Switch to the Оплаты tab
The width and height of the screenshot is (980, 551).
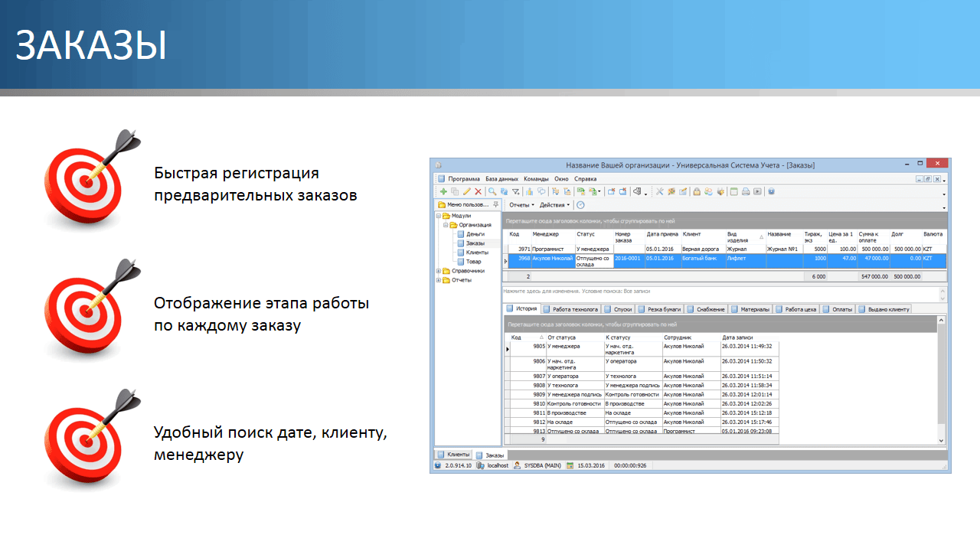tap(838, 309)
